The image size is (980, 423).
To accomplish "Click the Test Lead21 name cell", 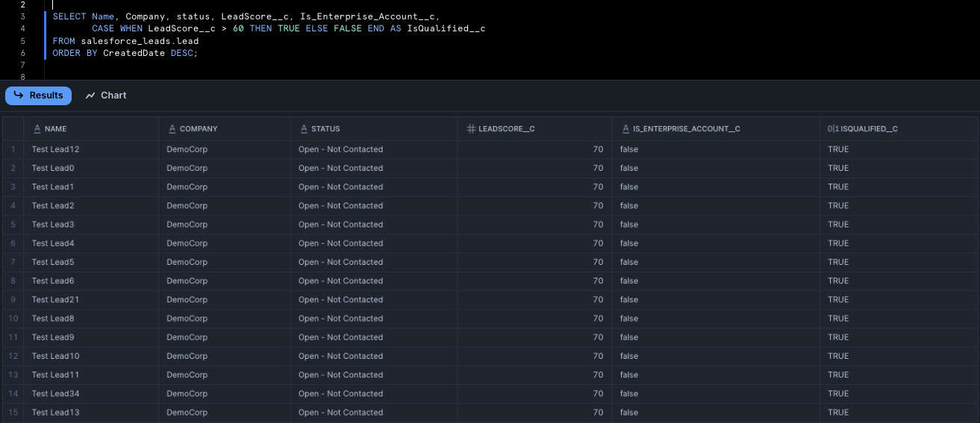I will (55, 300).
